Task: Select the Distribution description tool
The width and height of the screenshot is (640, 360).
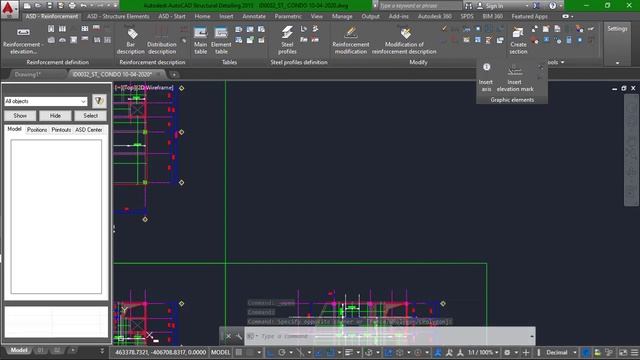Action: tap(162, 41)
